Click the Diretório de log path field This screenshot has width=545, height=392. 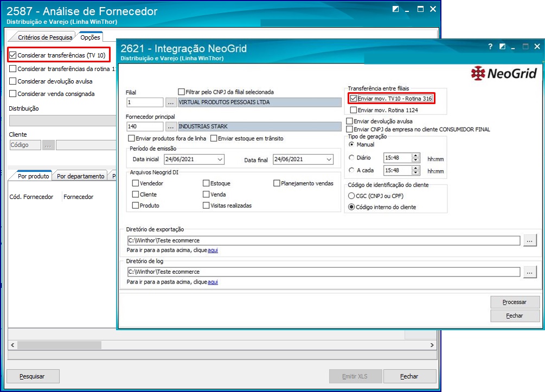pos(324,272)
